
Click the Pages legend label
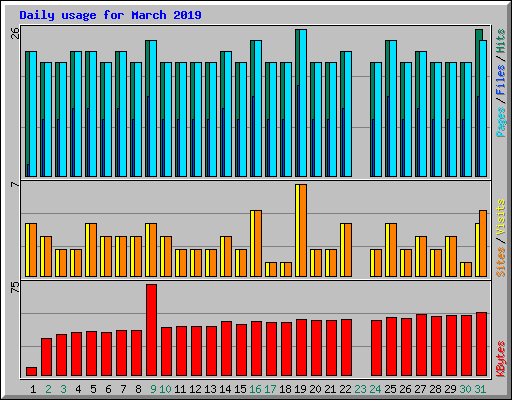click(x=501, y=122)
